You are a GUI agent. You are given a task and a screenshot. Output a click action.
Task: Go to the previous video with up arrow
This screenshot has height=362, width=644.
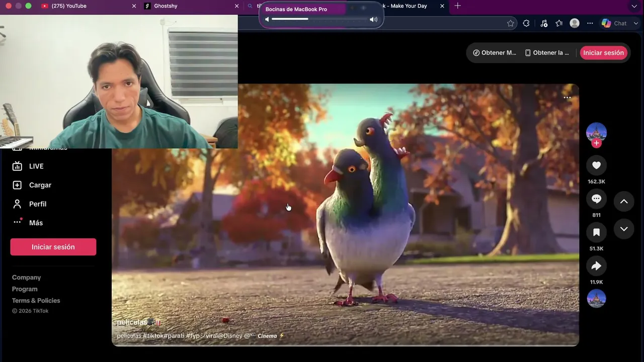click(x=624, y=202)
